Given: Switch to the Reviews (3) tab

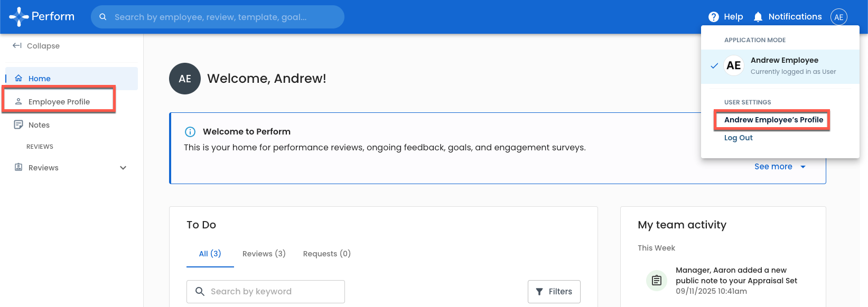Looking at the screenshot, I should tap(264, 254).
